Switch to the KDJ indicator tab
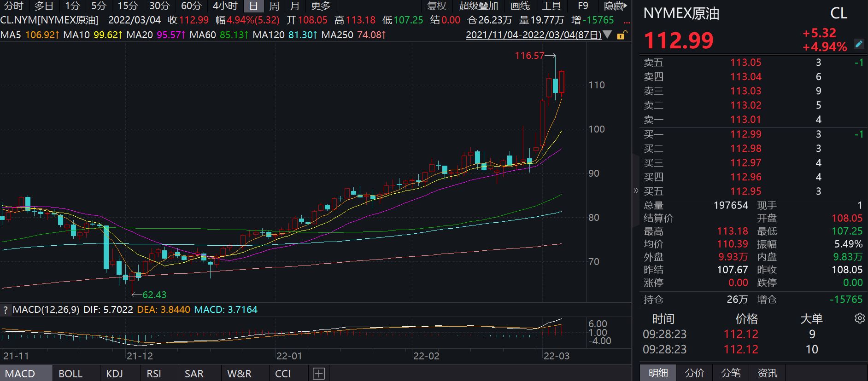 114,373
